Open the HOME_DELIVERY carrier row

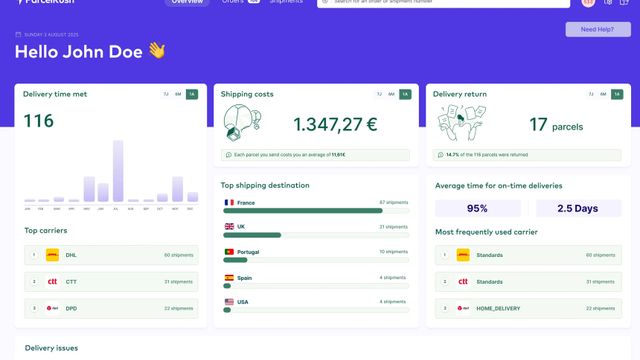click(x=529, y=308)
